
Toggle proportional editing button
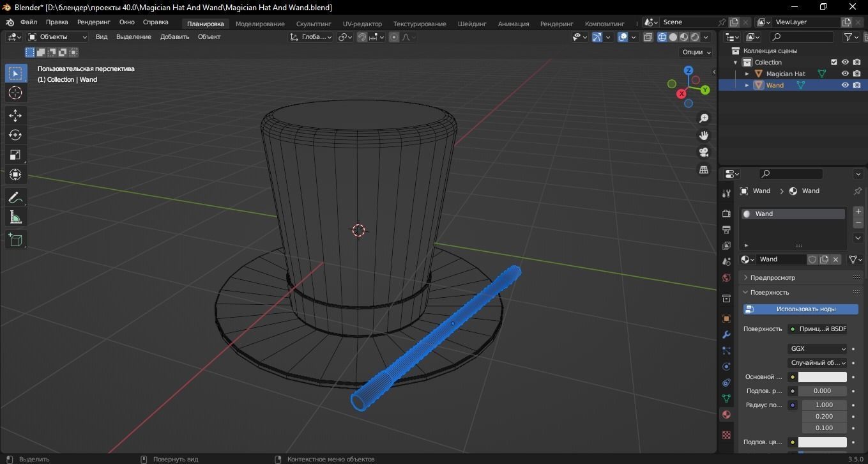[394, 37]
